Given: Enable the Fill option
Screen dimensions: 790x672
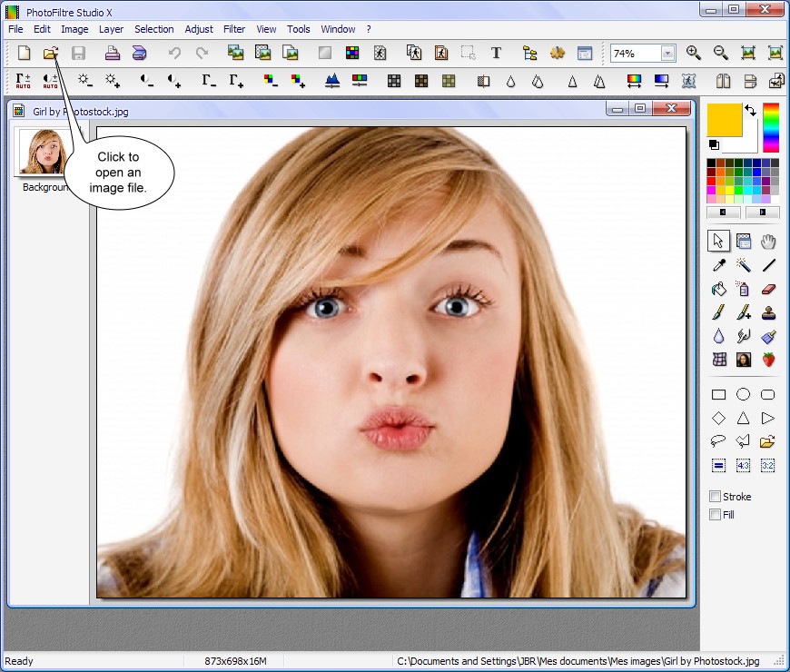Looking at the screenshot, I should [x=715, y=514].
